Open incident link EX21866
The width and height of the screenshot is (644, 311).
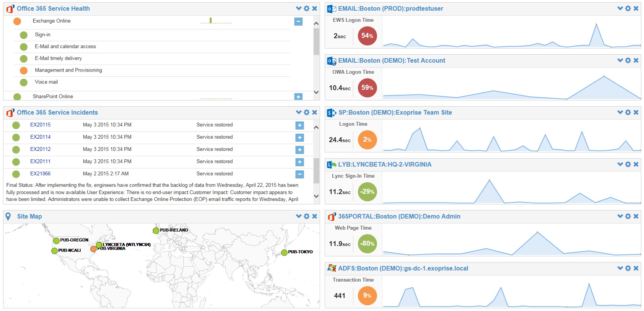pyautogui.click(x=40, y=173)
